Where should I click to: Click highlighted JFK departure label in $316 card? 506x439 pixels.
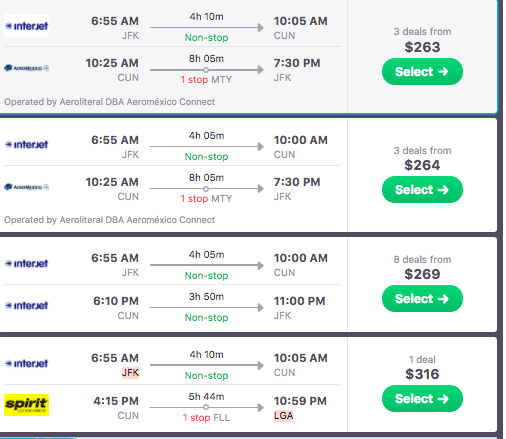tap(130, 373)
